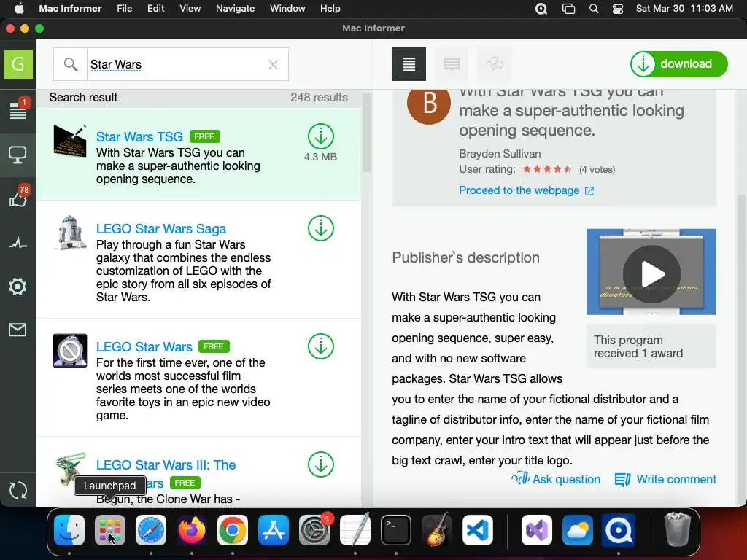The width and height of the screenshot is (747, 560).
Task: Open the Star Wars TSG title link
Action: click(x=139, y=136)
